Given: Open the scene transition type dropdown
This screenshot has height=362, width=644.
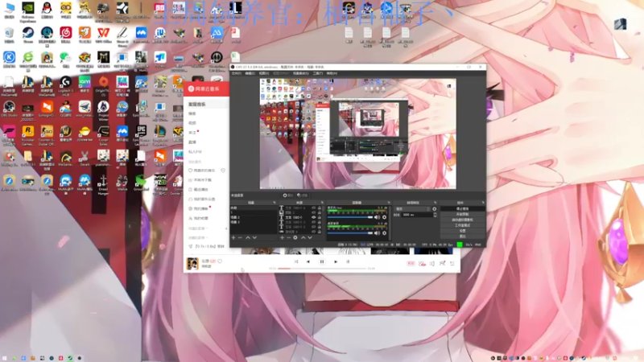Looking at the screenshot, I should pyautogui.click(x=412, y=209).
